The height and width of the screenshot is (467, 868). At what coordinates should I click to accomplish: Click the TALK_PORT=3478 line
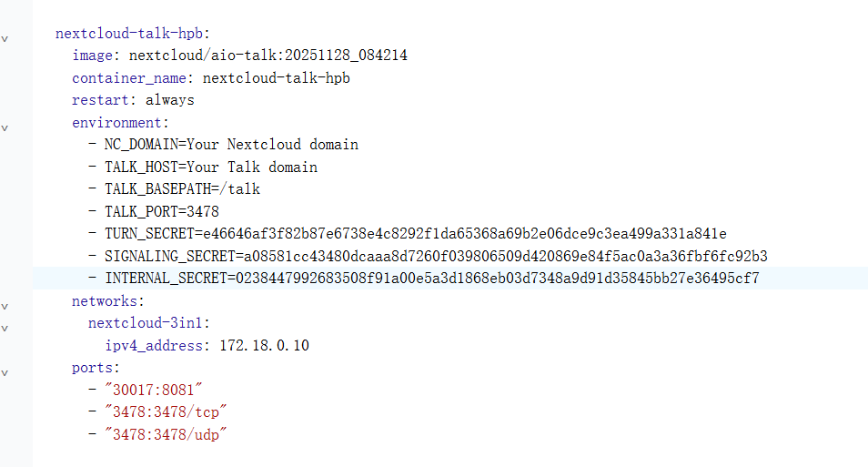pos(161,211)
